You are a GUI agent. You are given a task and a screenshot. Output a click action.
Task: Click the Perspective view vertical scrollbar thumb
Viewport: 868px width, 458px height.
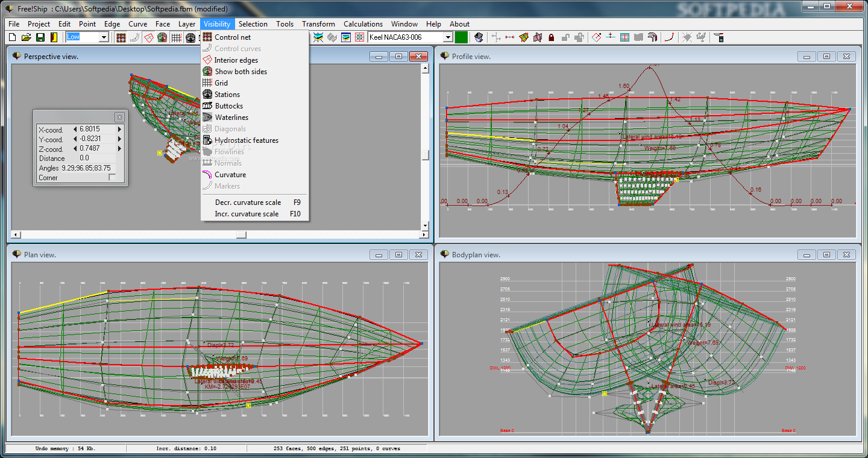(x=425, y=155)
